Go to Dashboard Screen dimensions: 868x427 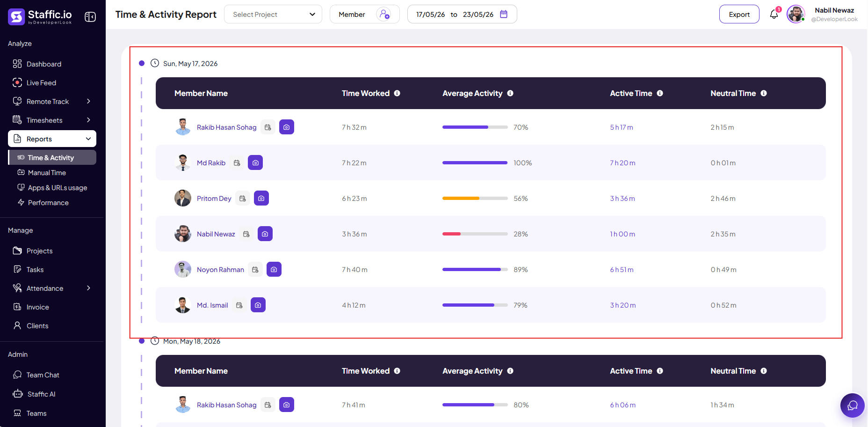click(44, 64)
